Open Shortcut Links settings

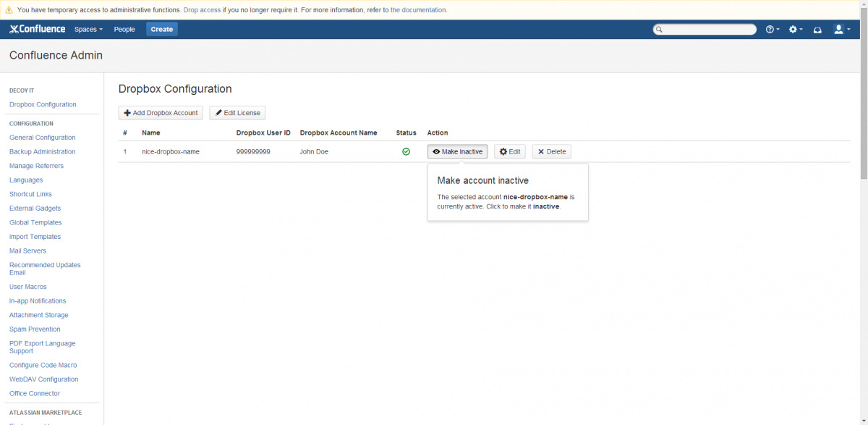(30, 194)
